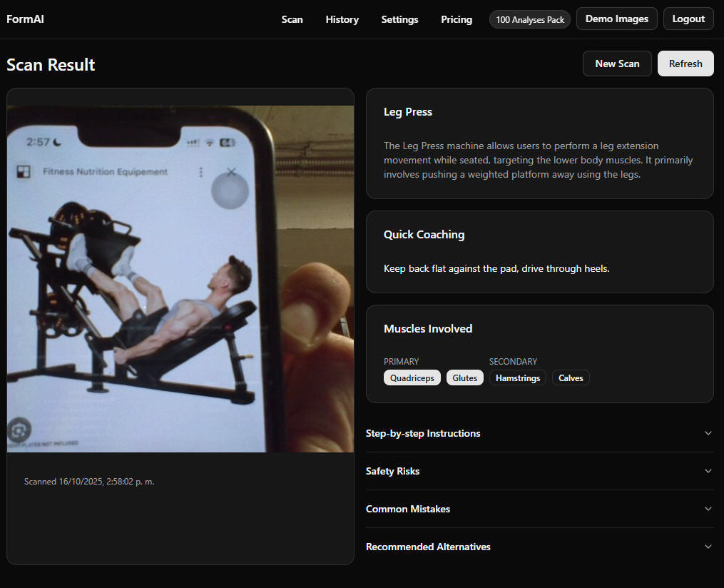Expand the Safety Risks chevron
The image size is (724, 588).
click(x=708, y=471)
